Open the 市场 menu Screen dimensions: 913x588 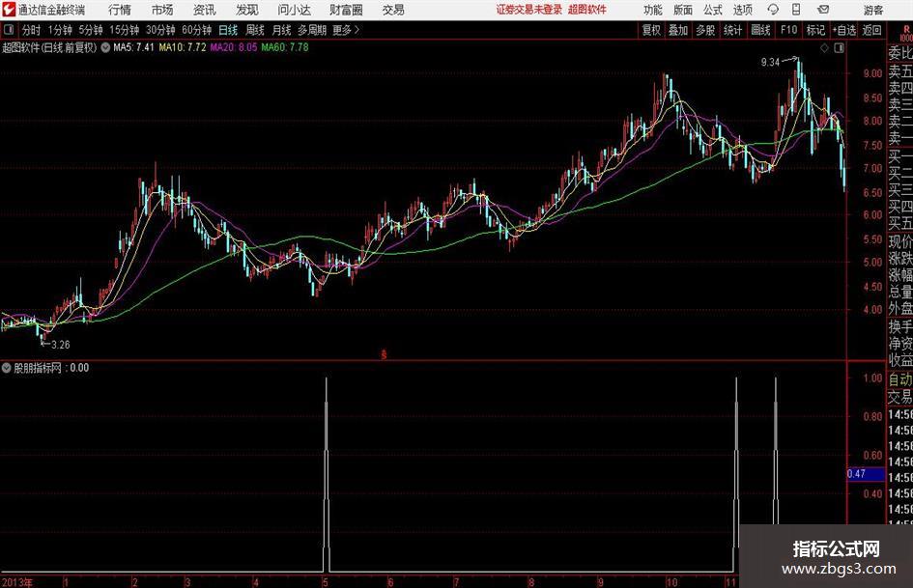tap(162, 10)
